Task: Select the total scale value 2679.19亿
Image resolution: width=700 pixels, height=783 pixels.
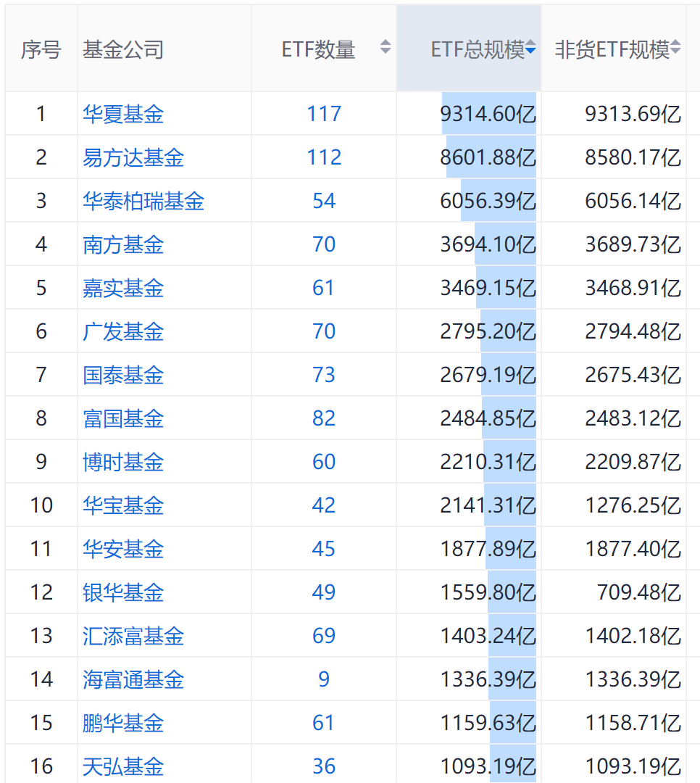Action: [x=488, y=375]
